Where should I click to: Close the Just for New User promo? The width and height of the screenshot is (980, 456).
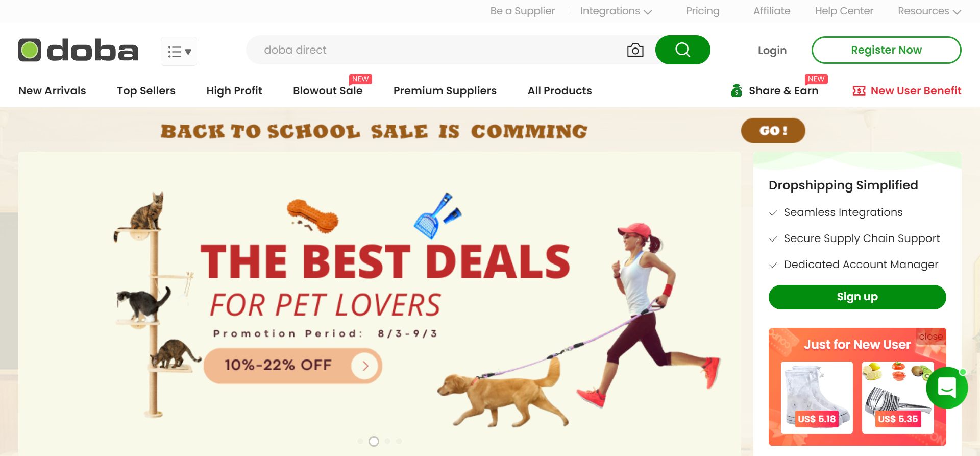(930, 337)
